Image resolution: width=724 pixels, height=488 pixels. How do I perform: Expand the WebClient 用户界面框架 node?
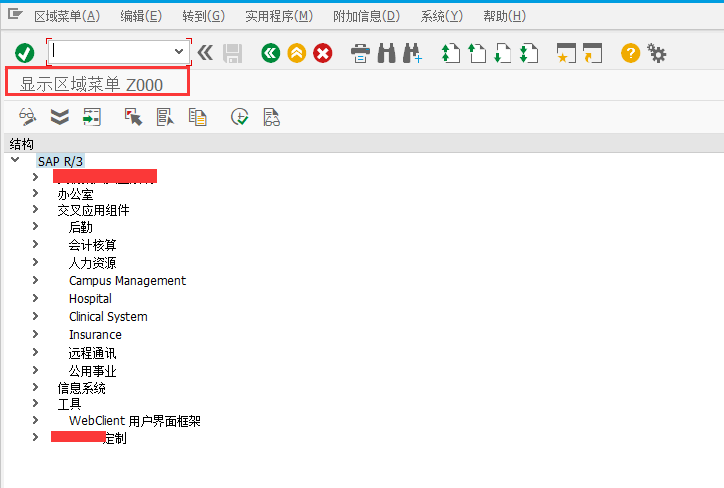tap(35, 420)
